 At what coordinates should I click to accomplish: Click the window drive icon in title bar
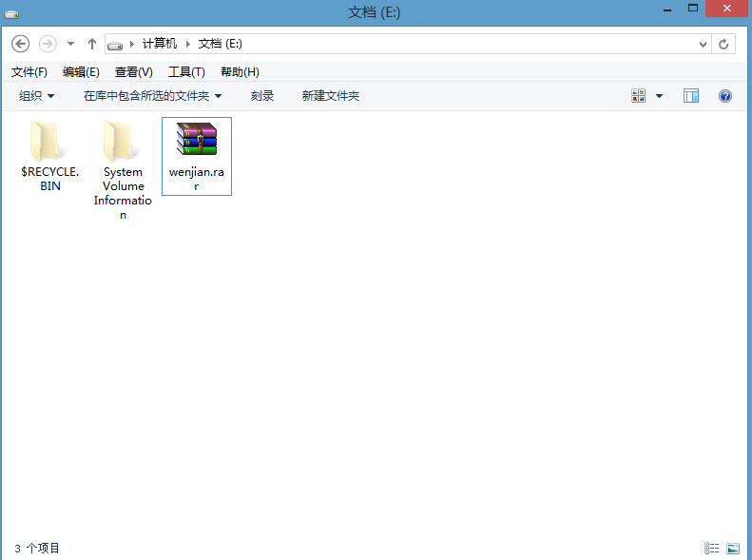(11, 14)
